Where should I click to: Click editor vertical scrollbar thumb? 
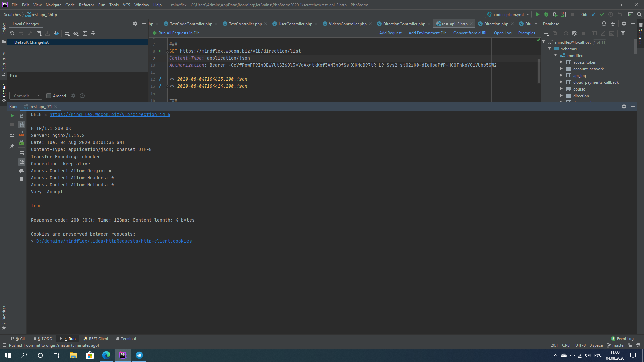coord(539,71)
